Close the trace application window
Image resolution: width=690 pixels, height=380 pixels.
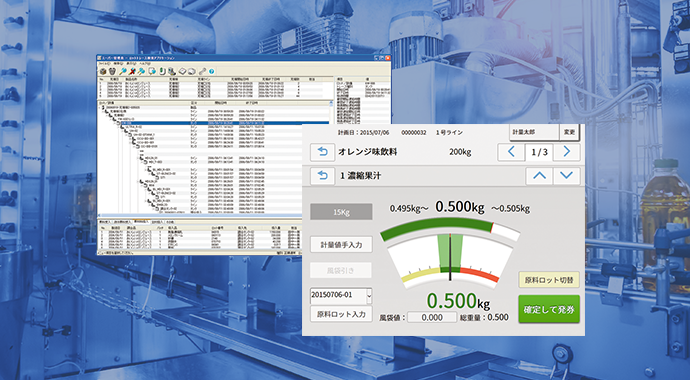pos(388,58)
